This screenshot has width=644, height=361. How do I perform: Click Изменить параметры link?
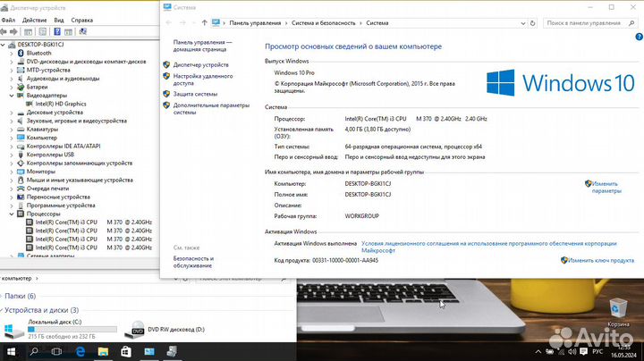(x=606, y=187)
